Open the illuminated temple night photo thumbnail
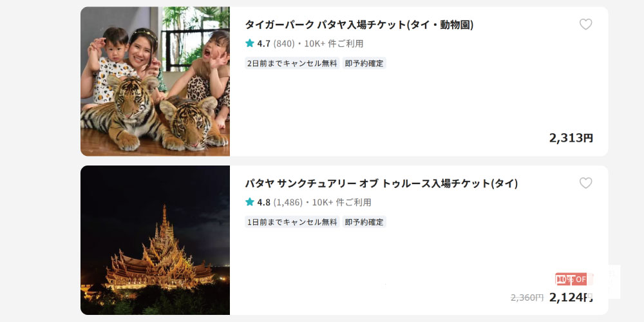Viewport: 644px width, 322px height. tap(155, 240)
